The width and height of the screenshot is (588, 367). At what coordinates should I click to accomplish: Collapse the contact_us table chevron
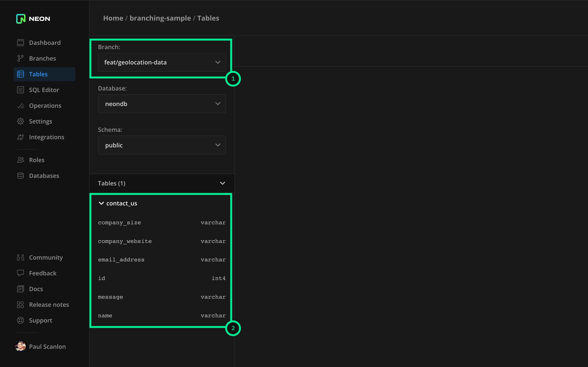click(x=101, y=204)
